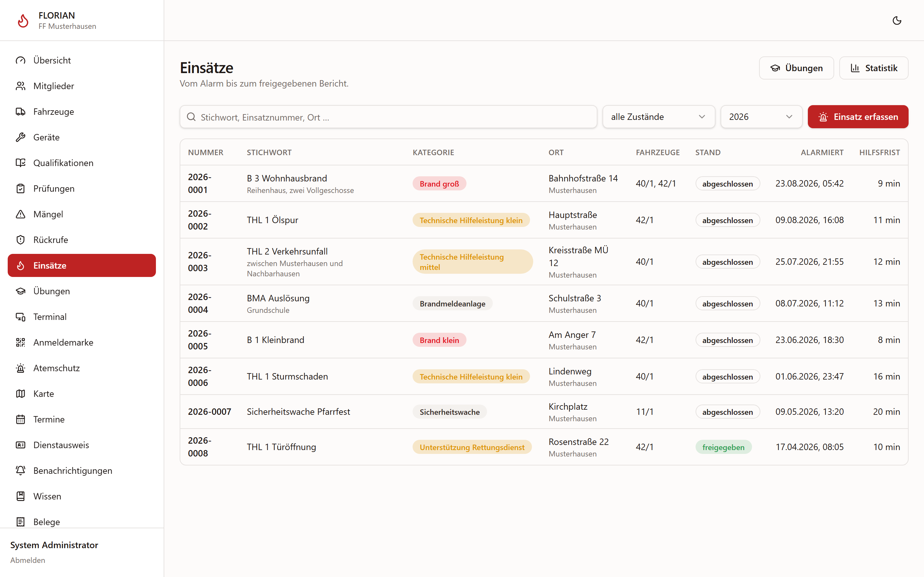Click the FLORIAN flame logo icon

click(x=23, y=21)
